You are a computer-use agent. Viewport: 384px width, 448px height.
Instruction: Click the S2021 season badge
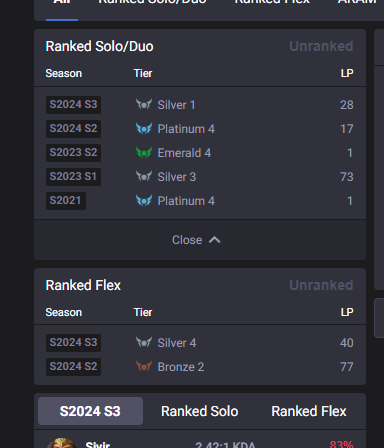click(66, 201)
